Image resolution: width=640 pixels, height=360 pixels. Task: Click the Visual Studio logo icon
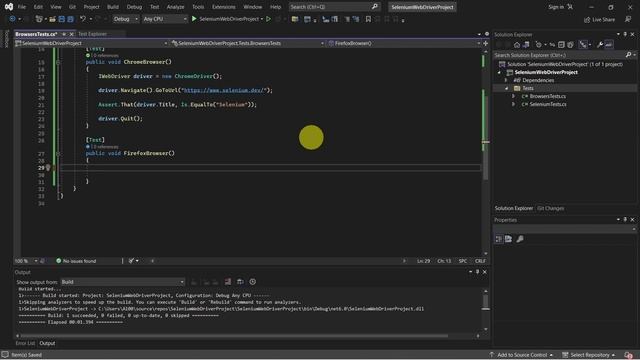coord(9,7)
